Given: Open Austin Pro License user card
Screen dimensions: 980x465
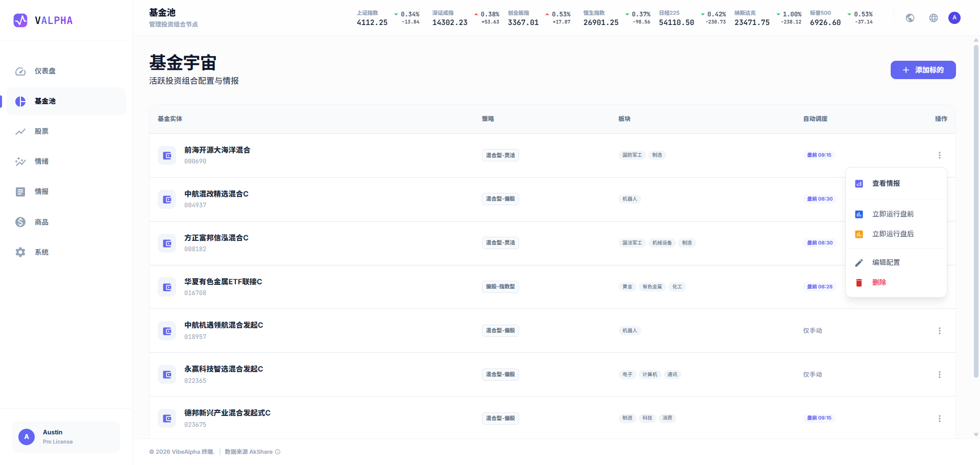Looking at the screenshot, I should (66, 437).
